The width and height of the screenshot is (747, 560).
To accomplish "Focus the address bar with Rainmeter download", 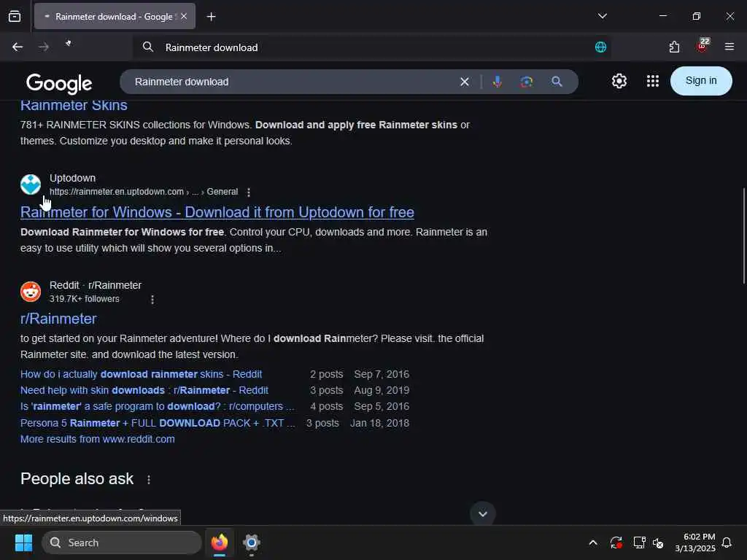I will tap(371, 47).
